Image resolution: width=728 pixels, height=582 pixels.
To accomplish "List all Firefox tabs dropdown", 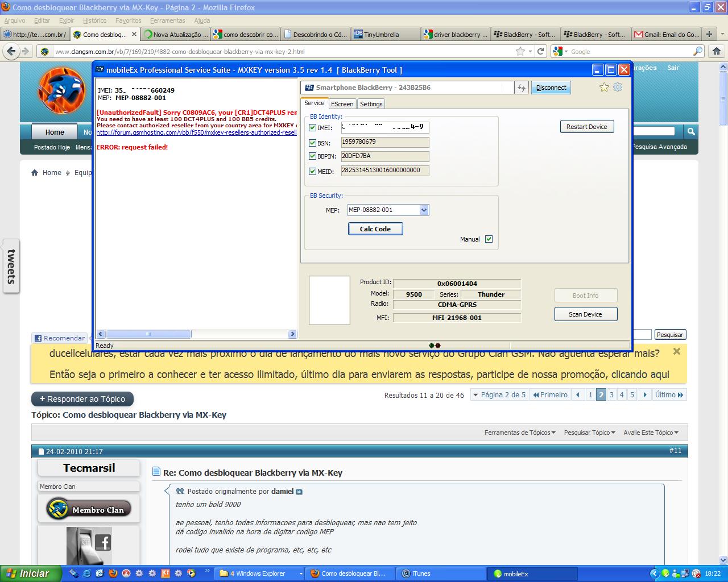I will click(721, 35).
